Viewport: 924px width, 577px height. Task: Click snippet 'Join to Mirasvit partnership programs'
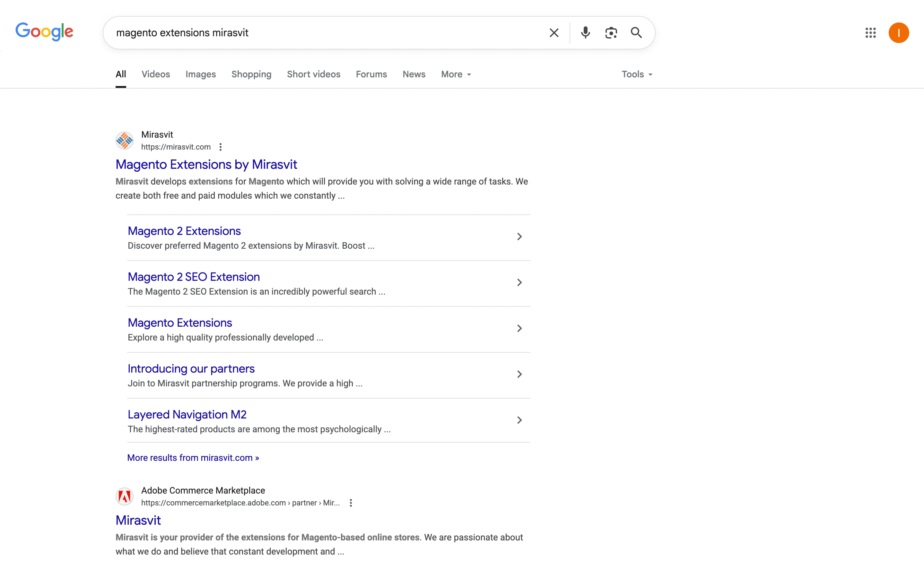point(245,383)
